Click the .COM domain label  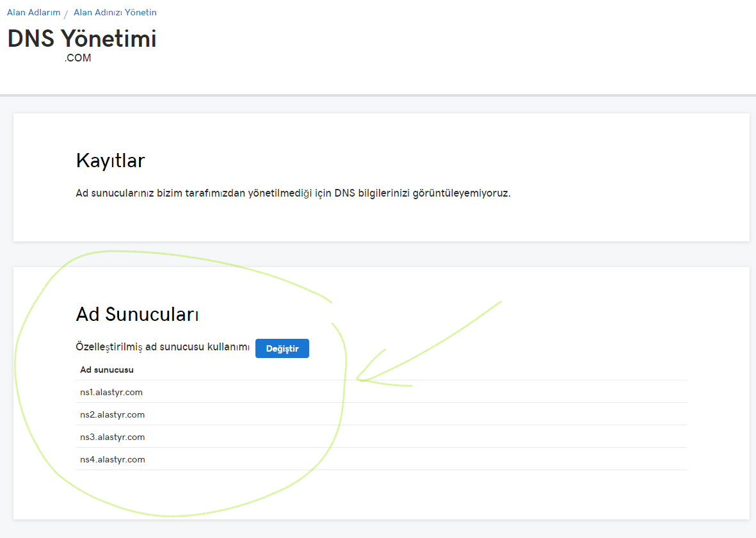point(77,58)
